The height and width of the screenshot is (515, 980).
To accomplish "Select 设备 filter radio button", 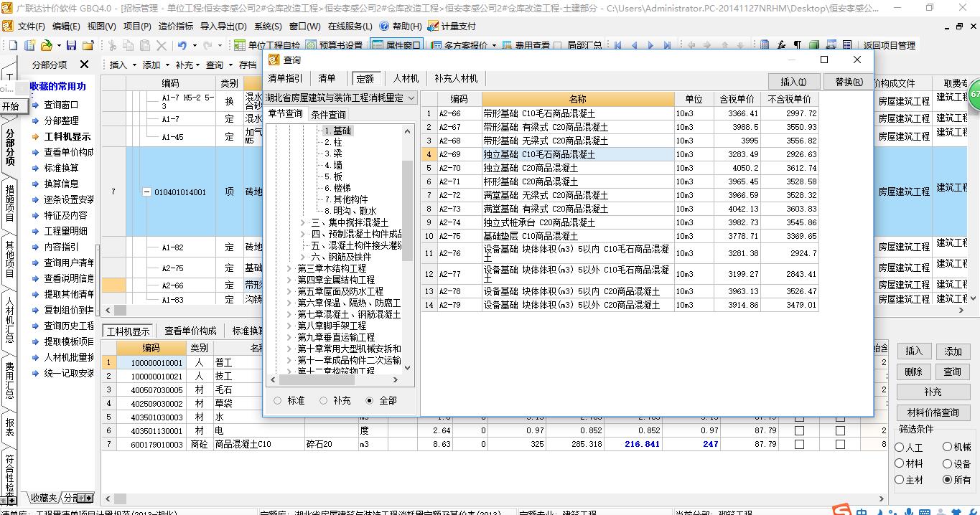I will 948,463.
